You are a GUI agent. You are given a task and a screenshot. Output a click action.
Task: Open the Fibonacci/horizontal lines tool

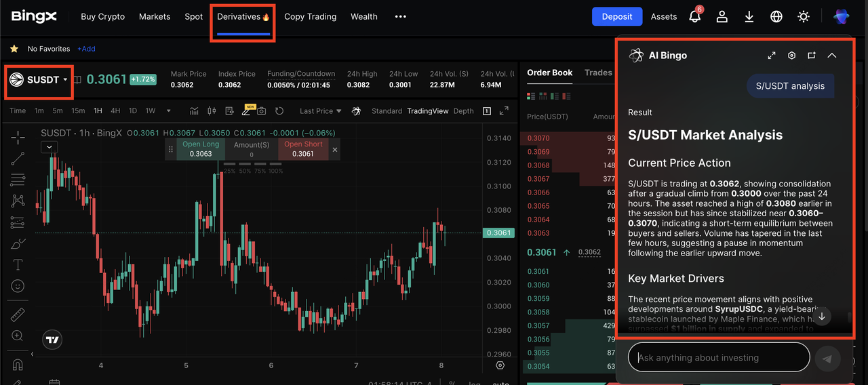[x=18, y=180]
